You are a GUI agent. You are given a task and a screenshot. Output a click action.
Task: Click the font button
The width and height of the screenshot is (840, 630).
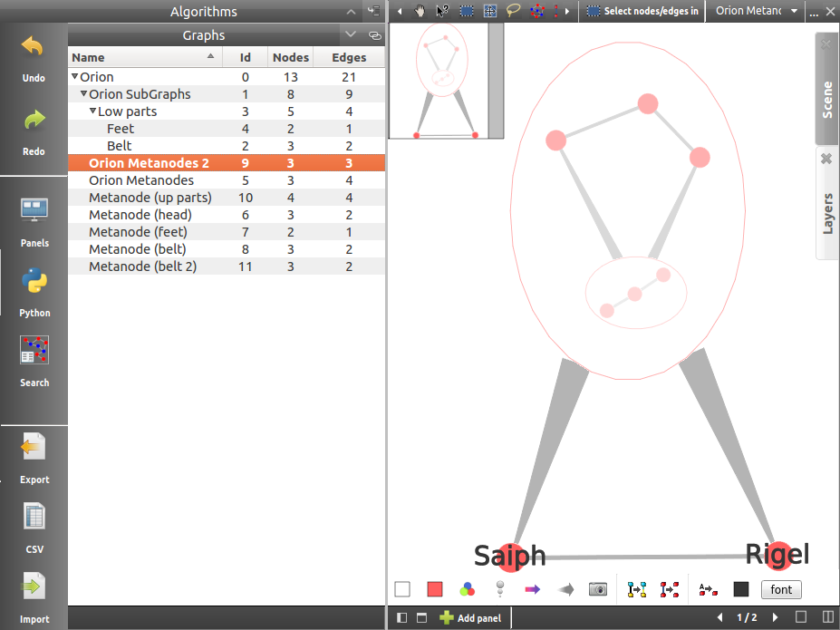click(781, 589)
